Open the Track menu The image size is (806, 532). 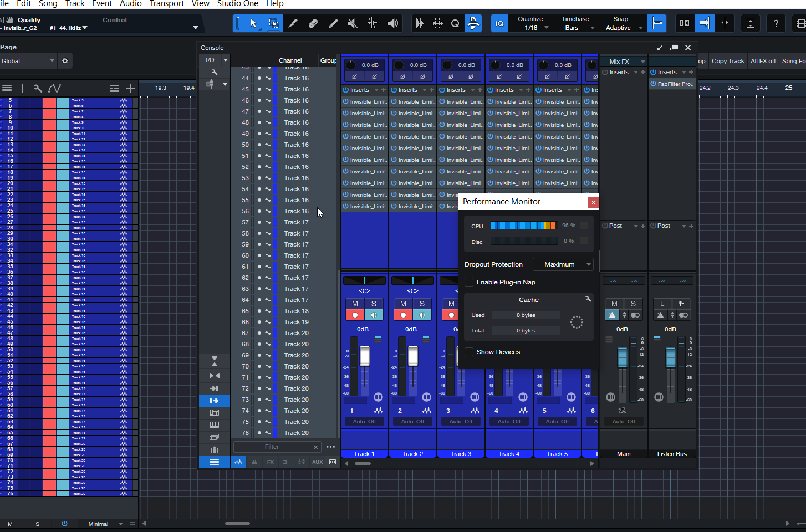click(x=75, y=4)
